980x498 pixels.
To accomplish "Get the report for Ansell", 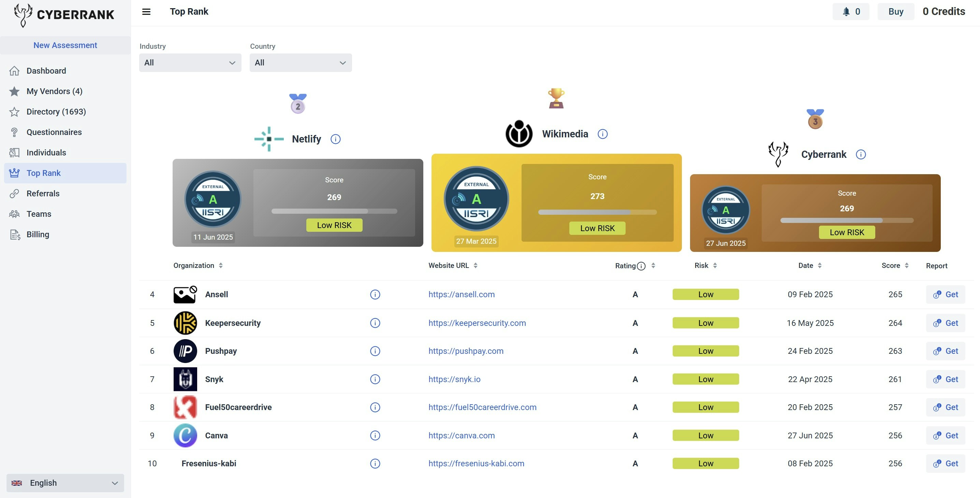I will (945, 295).
